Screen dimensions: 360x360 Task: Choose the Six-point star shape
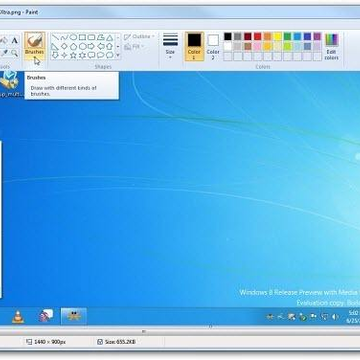click(x=82, y=55)
